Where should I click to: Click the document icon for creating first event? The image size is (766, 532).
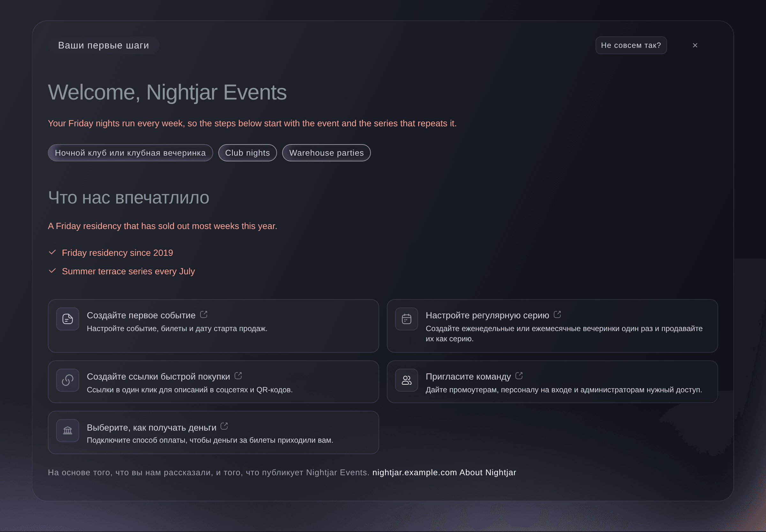point(68,319)
